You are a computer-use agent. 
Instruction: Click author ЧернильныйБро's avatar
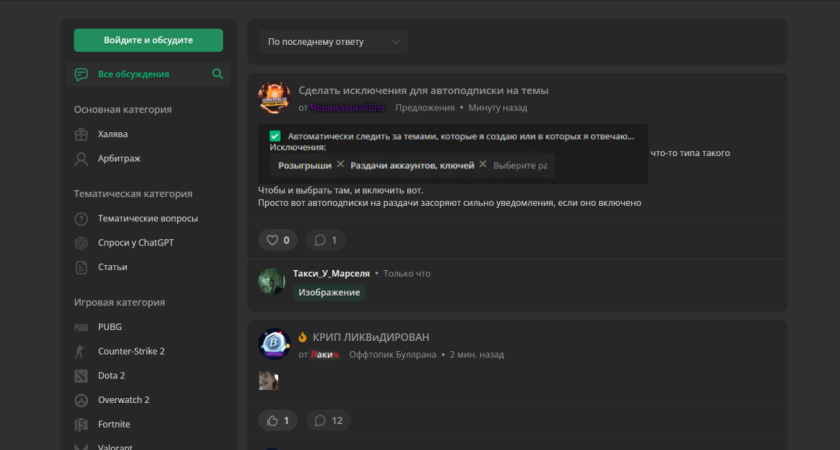point(274,98)
